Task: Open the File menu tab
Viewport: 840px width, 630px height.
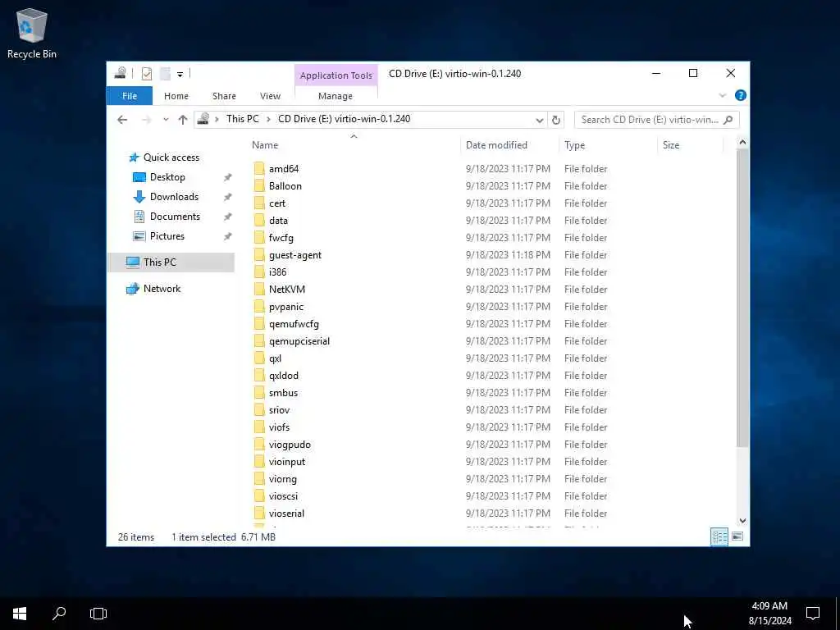Action: 130,96
